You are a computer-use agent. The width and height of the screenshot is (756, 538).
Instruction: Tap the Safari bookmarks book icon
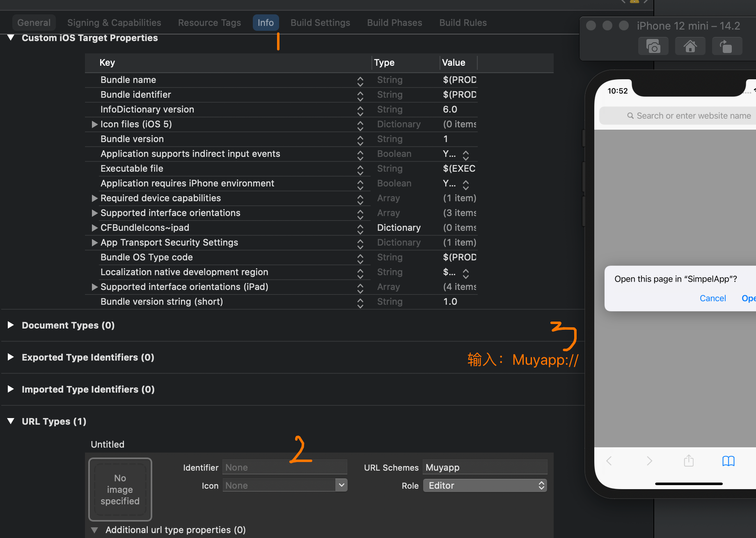coord(728,461)
